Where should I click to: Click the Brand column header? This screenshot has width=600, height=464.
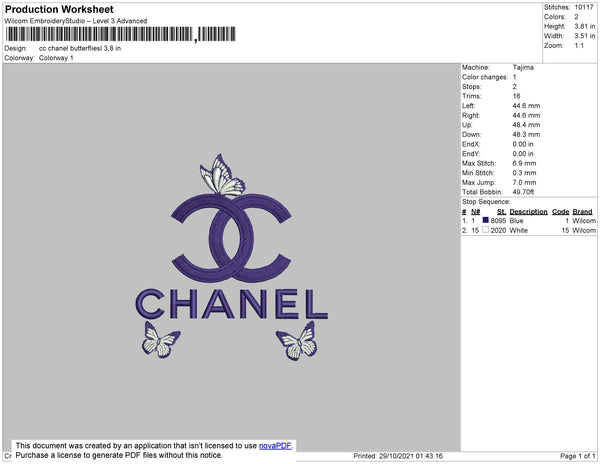tap(582, 212)
